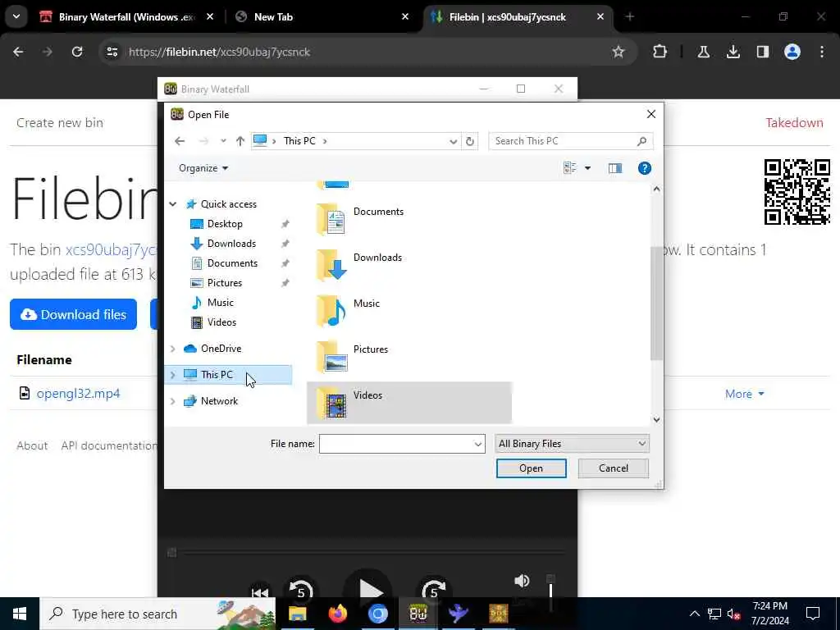The height and width of the screenshot is (630, 840).
Task: Open the Organize menu
Action: (x=203, y=168)
